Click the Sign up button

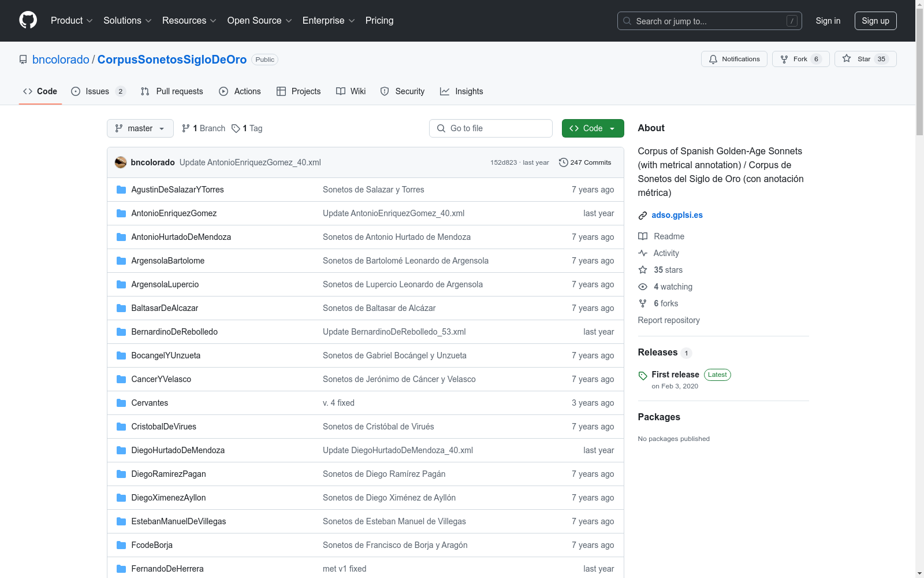coord(875,21)
